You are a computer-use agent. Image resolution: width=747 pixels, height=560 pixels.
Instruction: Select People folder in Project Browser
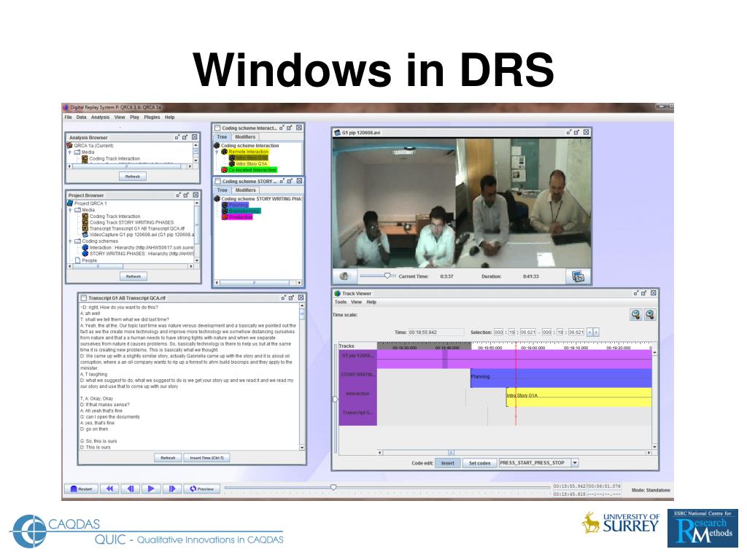(x=86, y=260)
